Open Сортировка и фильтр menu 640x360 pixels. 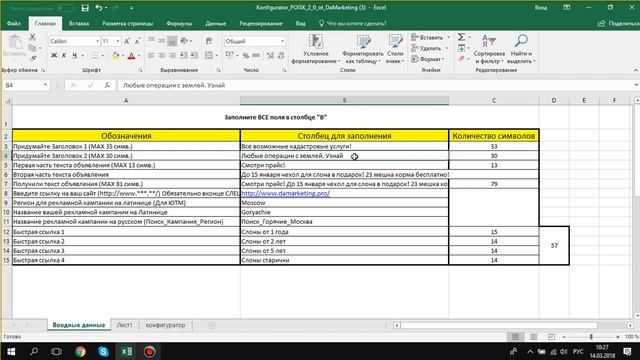tap(489, 49)
